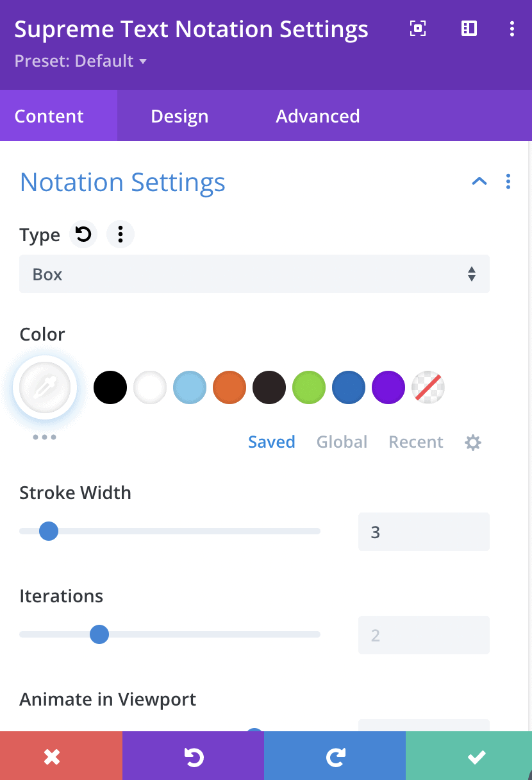
Task: Redo change in the bottom bar
Action: [335, 756]
